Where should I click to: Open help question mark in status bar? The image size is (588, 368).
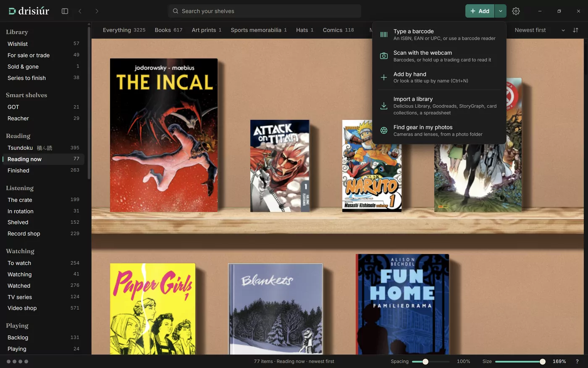tap(577, 361)
